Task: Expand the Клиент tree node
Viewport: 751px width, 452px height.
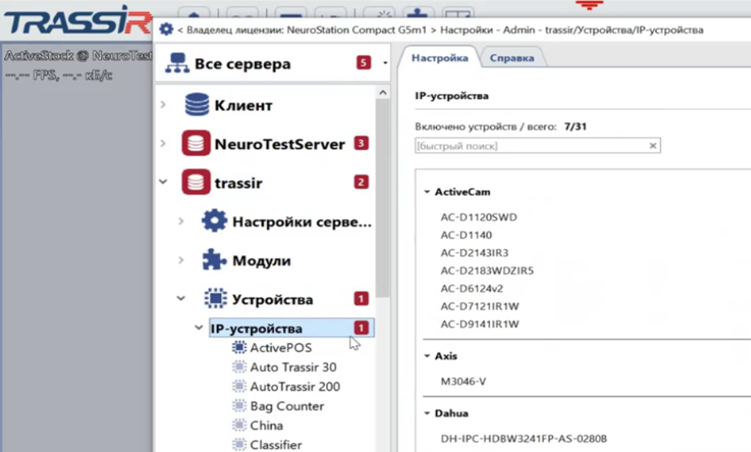Action: pyautogui.click(x=163, y=104)
